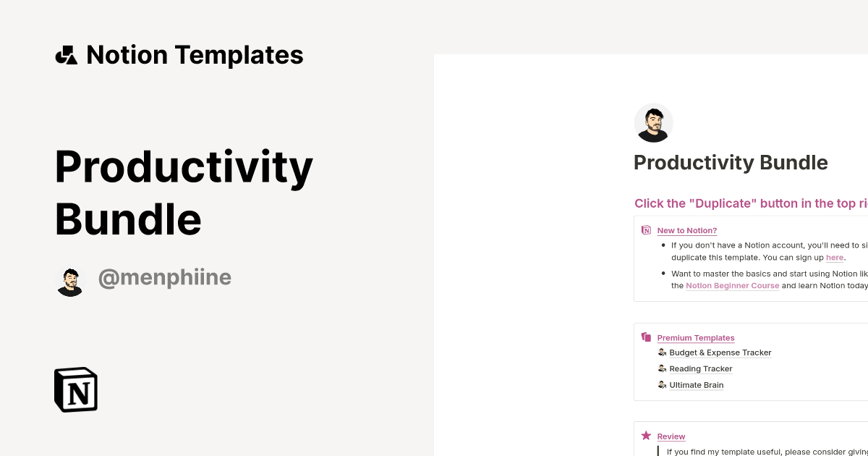868x456 pixels.
Task: Click the creator avatar above Productivity Bundle
Action: tap(654, 123)
